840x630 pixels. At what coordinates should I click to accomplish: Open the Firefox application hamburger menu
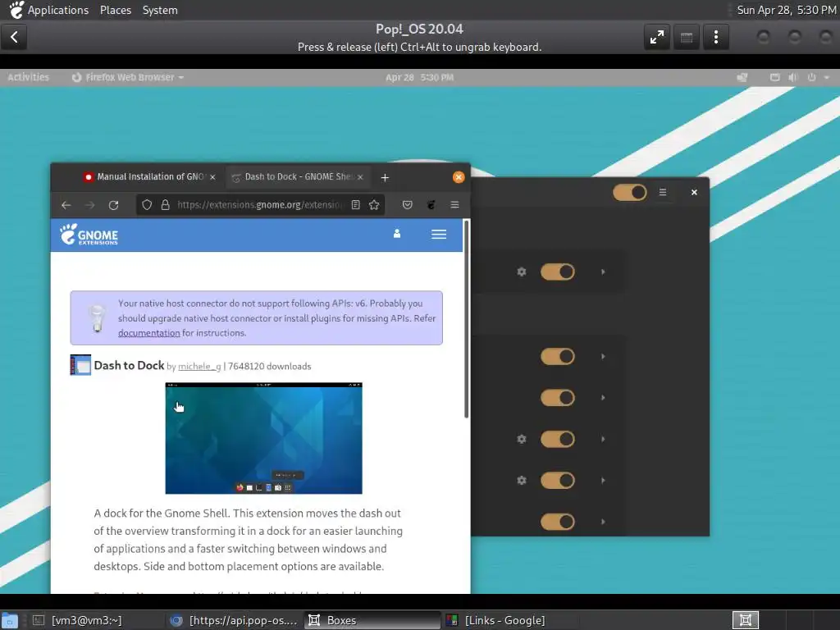(x=454, y=204)
